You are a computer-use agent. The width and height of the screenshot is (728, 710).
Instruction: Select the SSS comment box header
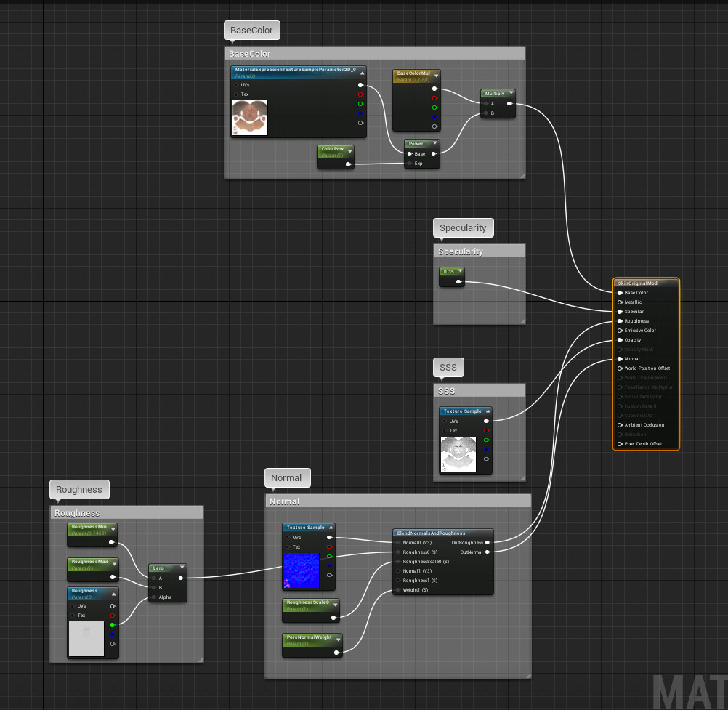click(479, 390)
